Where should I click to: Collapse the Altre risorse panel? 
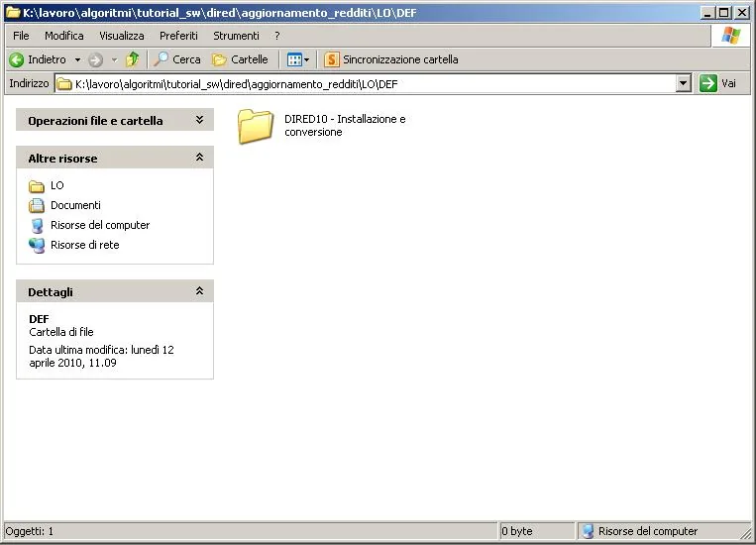pos(199,158)
